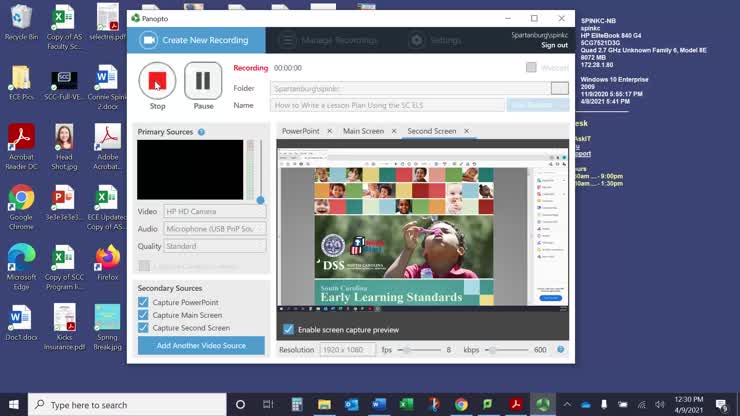Screen dimensions: 740x416
Task: Open the Quality dropdown
Action: pyautogui.click(x=214, y=246)
